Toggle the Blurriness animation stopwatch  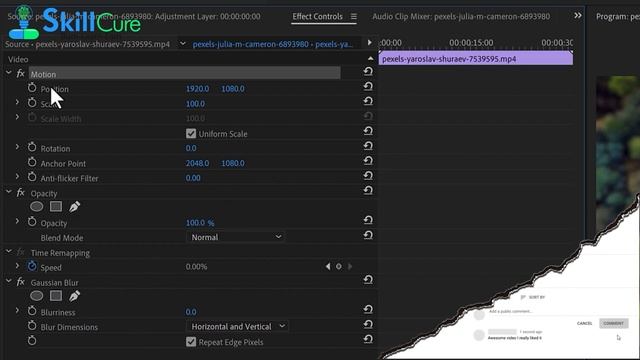32,311
